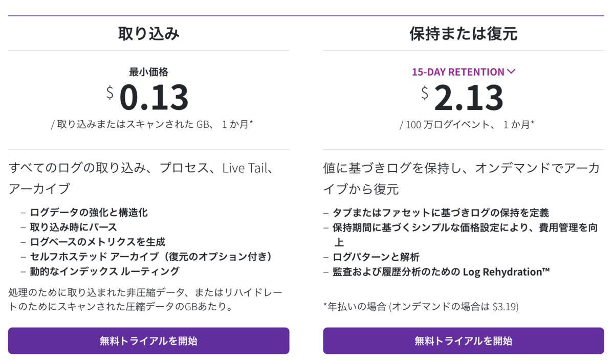Image resolution: width=614 pixels, height=364 pixels.
Task: Open the 15-DAY RETENTION dropdown
Action: click(464, 72)
